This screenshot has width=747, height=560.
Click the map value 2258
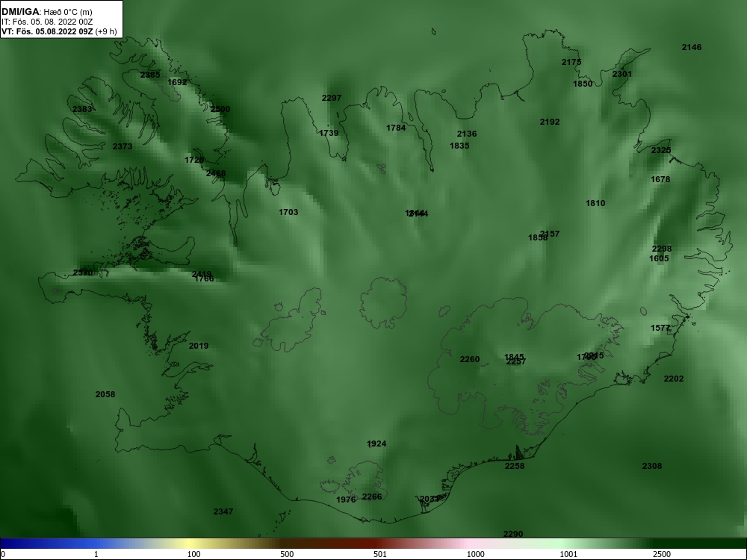[515, 466]
